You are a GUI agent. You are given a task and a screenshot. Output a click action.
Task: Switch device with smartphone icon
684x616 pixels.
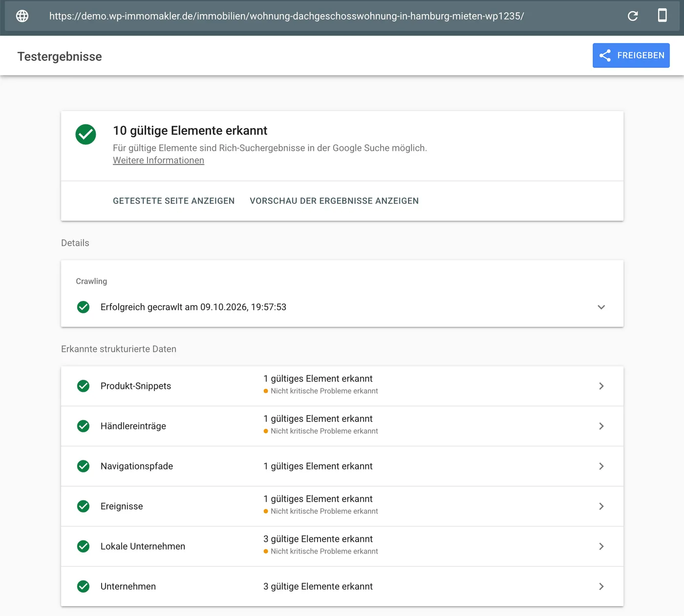663,16
